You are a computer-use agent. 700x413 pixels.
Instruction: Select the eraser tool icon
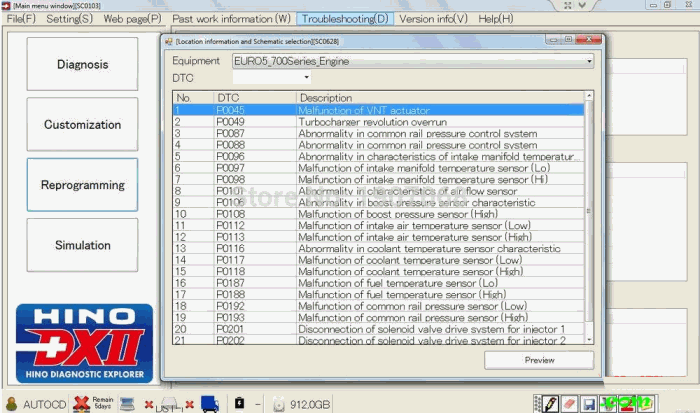click(x=570, y=404)
